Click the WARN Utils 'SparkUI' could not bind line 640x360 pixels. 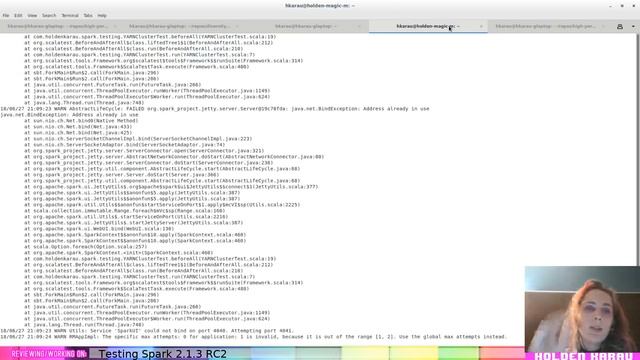147,331
